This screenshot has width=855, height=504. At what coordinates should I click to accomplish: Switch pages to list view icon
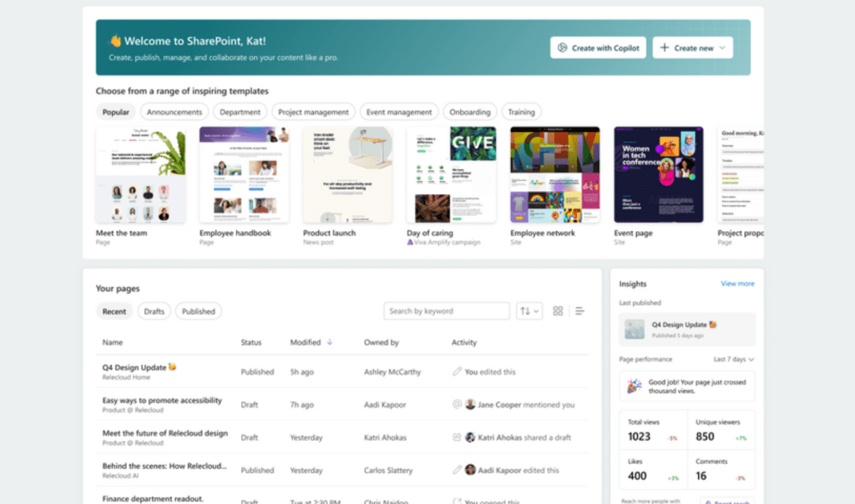pyautogui.click(x=579, y=311)
